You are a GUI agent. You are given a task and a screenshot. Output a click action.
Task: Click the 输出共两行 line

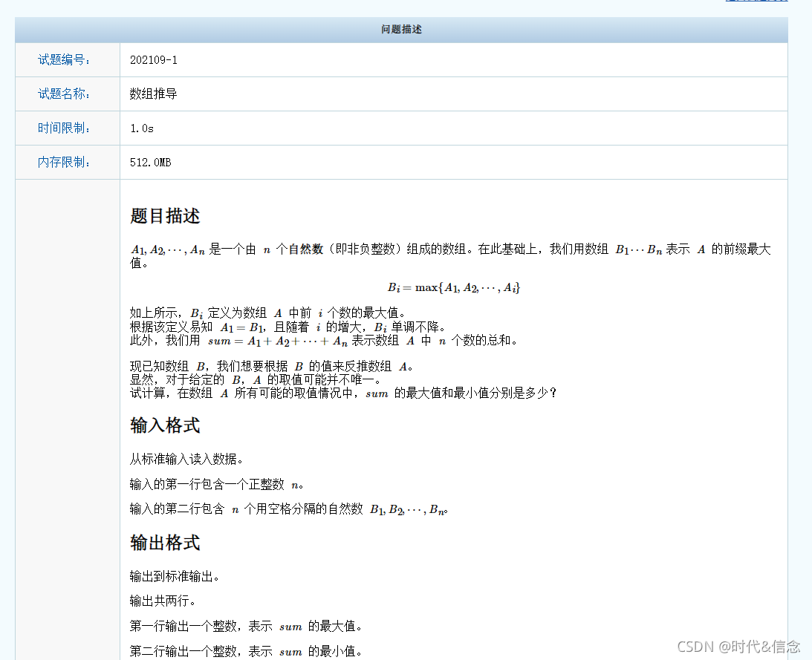[x=163, y=601]
